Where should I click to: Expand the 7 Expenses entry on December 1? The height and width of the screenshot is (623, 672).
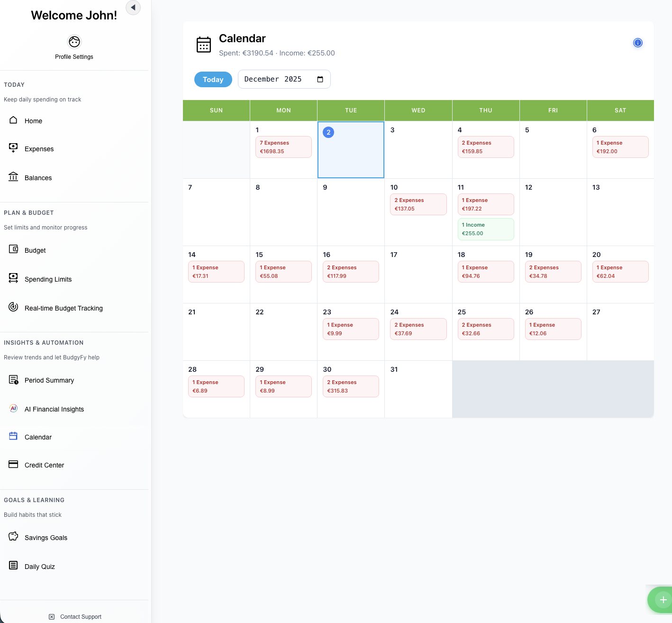(x=283, y=147)
